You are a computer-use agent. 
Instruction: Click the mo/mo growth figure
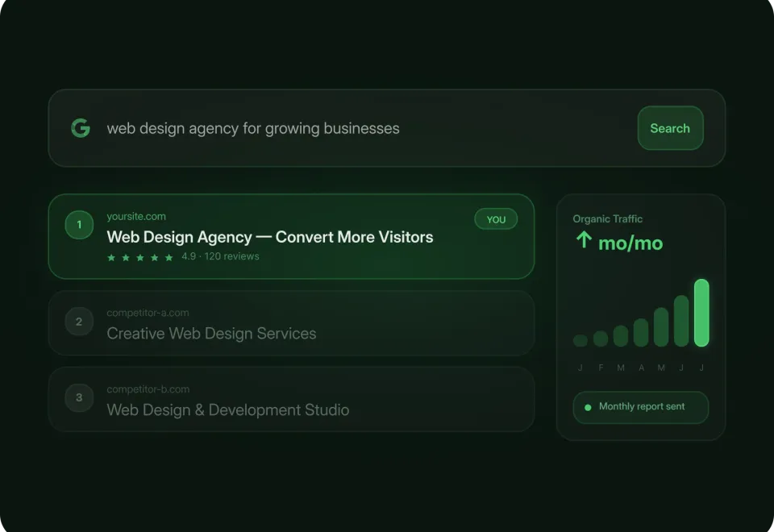[630, 243]
